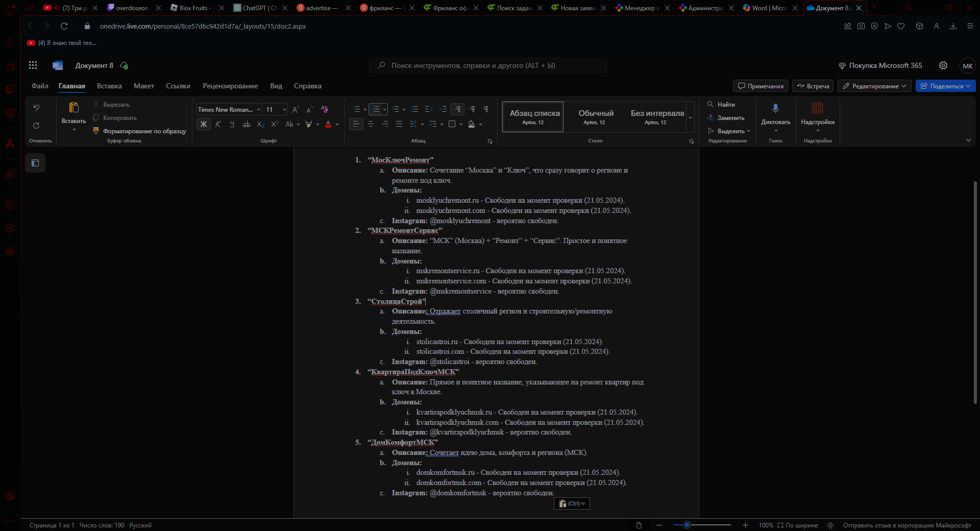The image size is (980, 531).
Task: Open the Add-ins (Надстройки) icon
Action: (x=817, y=108)
